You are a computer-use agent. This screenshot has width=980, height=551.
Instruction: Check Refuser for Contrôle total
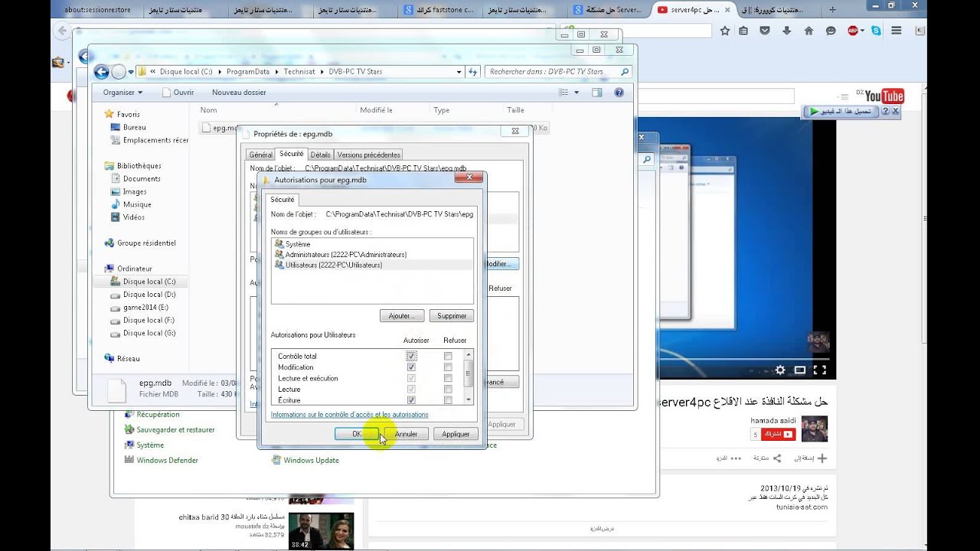pyautogui.click(x=448, y=356)
